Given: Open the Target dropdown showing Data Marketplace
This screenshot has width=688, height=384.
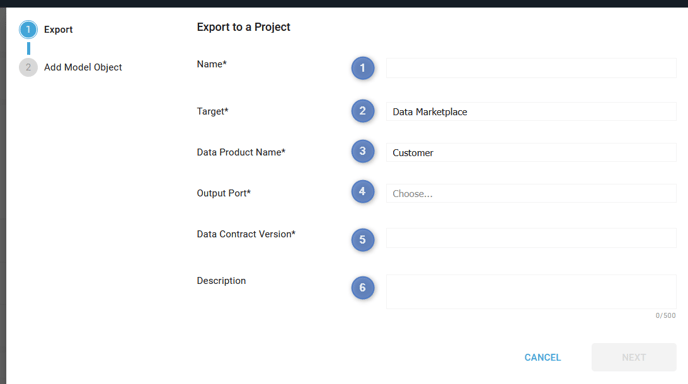Looking at the screenshot, I should pyautogui.click(x=531, y=112).
